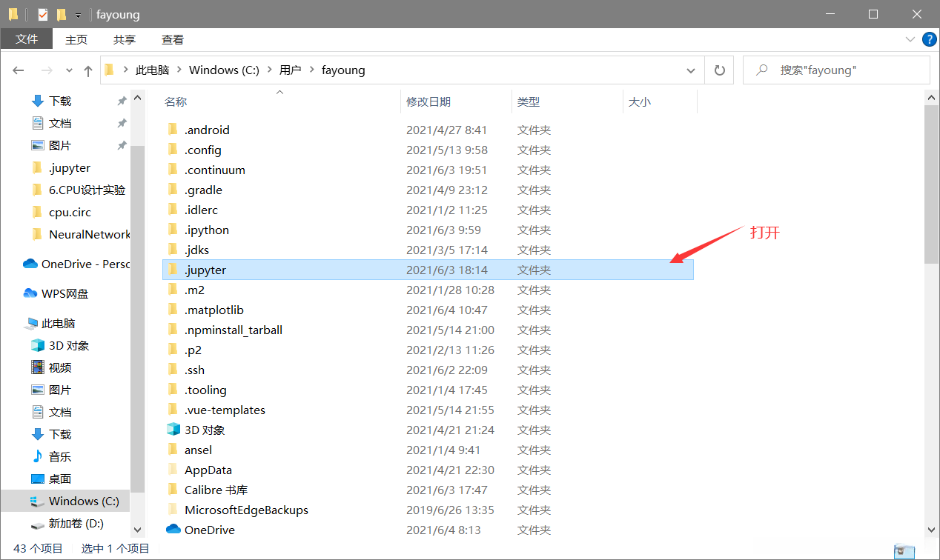This screenshot has height=560, width=940.
Task: Open 文档 pinned in quick access
Action: [60, 123]
